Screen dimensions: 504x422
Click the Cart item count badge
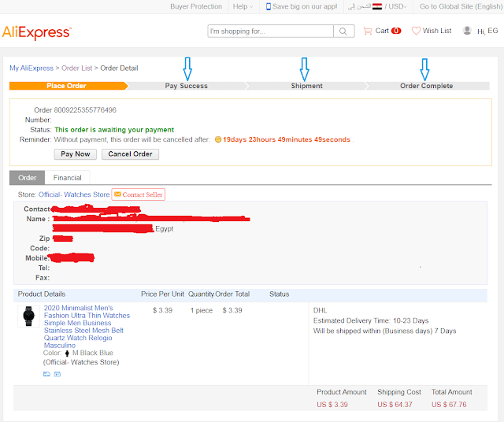pyautogui.click(x=396, y=31)
